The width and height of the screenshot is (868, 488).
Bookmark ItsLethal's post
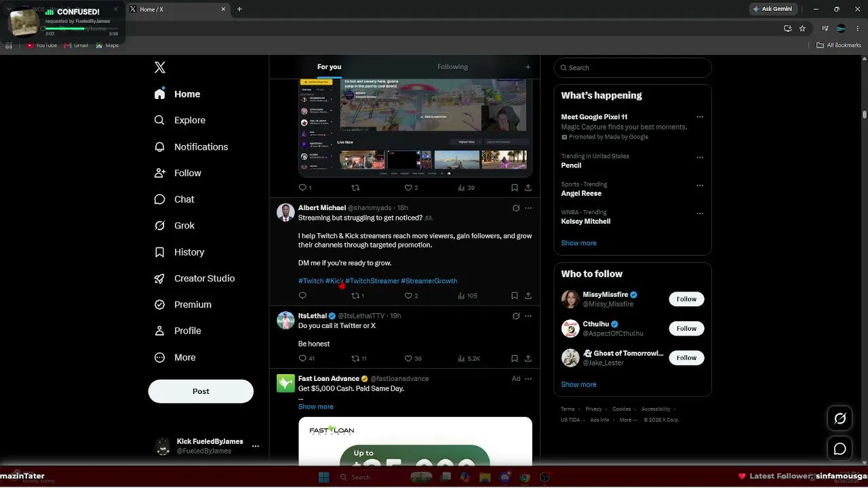click(514, 359)
